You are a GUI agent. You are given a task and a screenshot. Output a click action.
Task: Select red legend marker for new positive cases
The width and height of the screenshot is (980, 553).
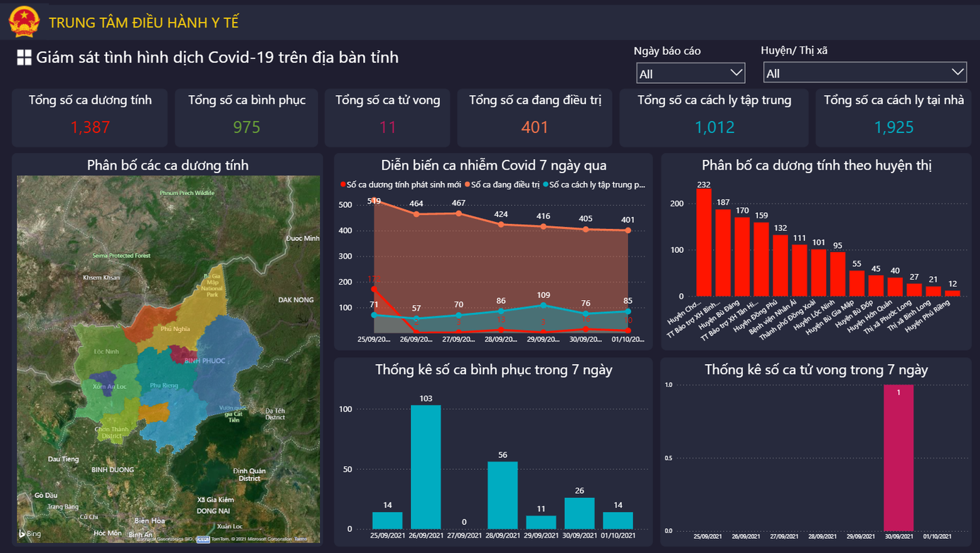(x=343, y=185)
